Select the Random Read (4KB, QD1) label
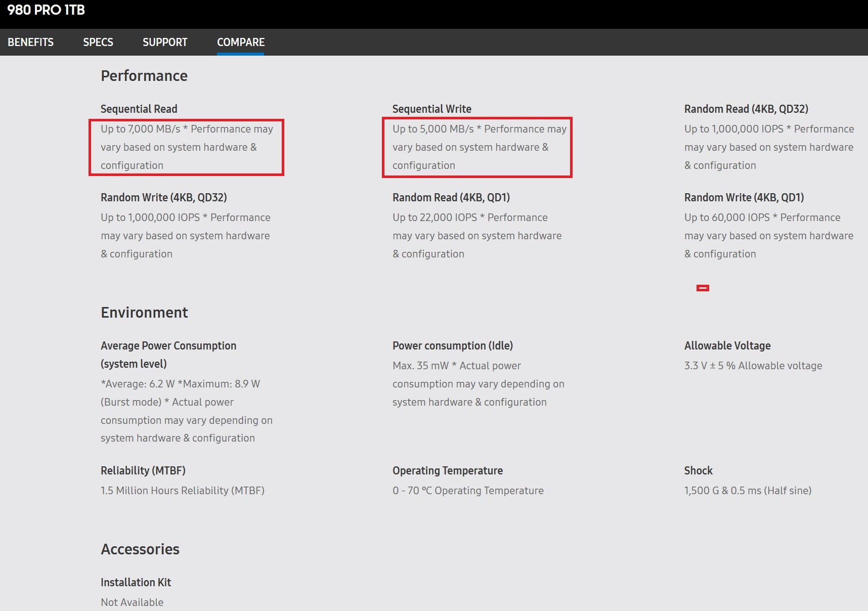This screenshot has width=868, height=611. [451, 197]
